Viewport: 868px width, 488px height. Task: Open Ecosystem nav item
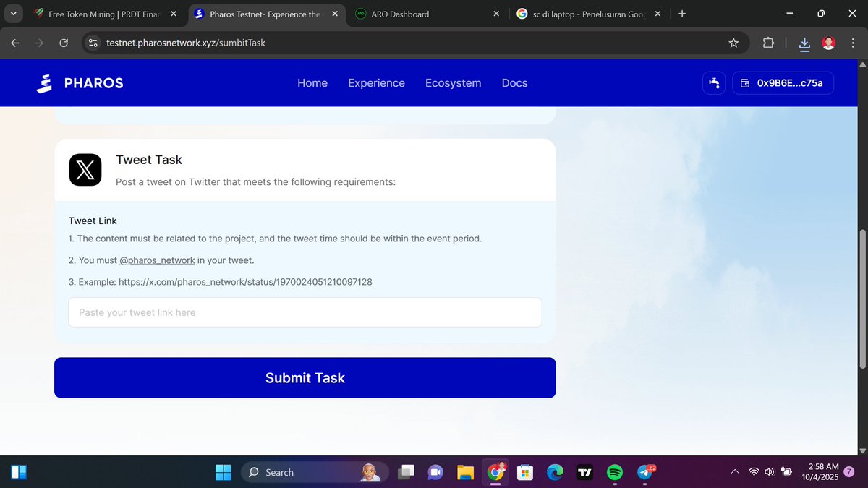tap(453, 83)
